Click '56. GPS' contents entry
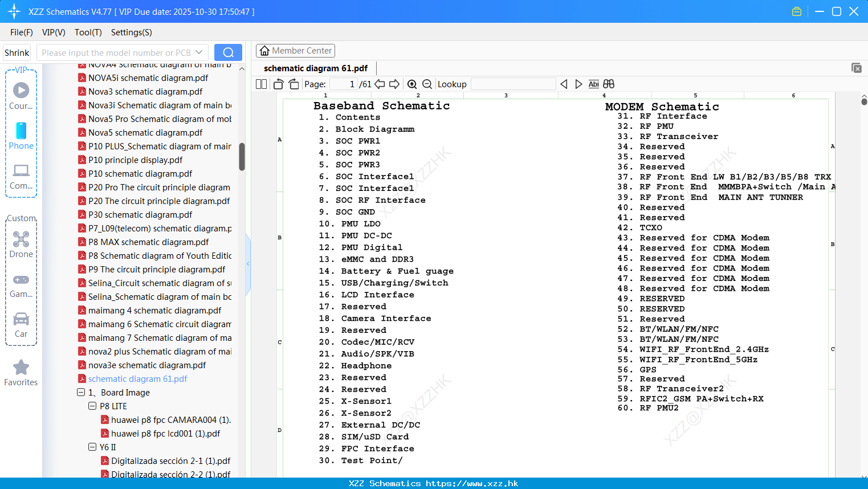 point(637,370)
